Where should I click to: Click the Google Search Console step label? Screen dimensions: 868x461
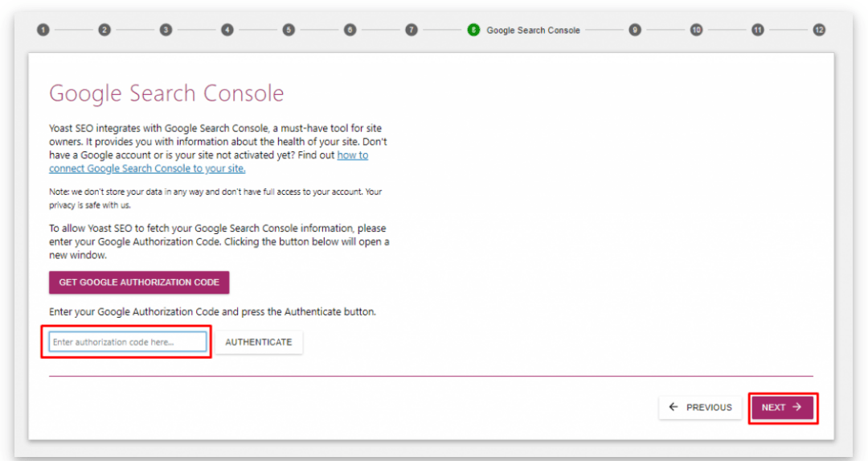(533, 31)
